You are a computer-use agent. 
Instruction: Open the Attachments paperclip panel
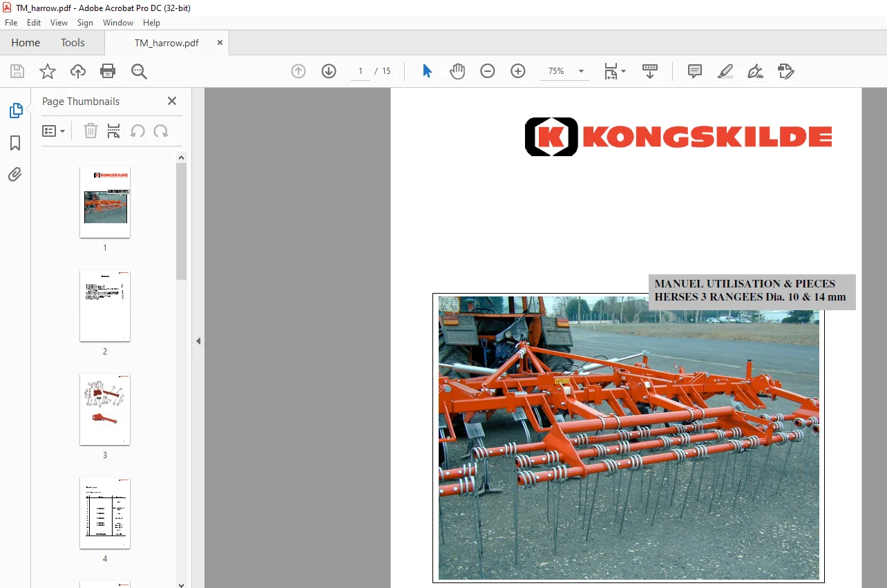click(x=15, y=175)
